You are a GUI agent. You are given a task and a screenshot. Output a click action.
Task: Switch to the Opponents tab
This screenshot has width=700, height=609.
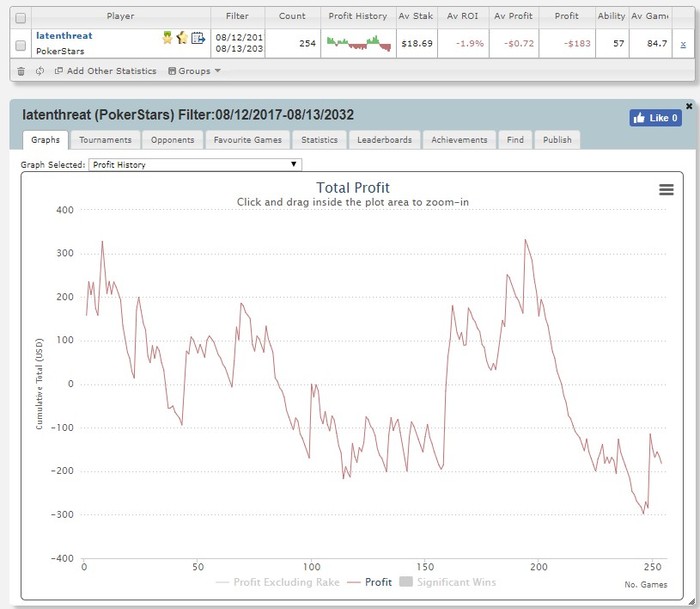(172, 140)
